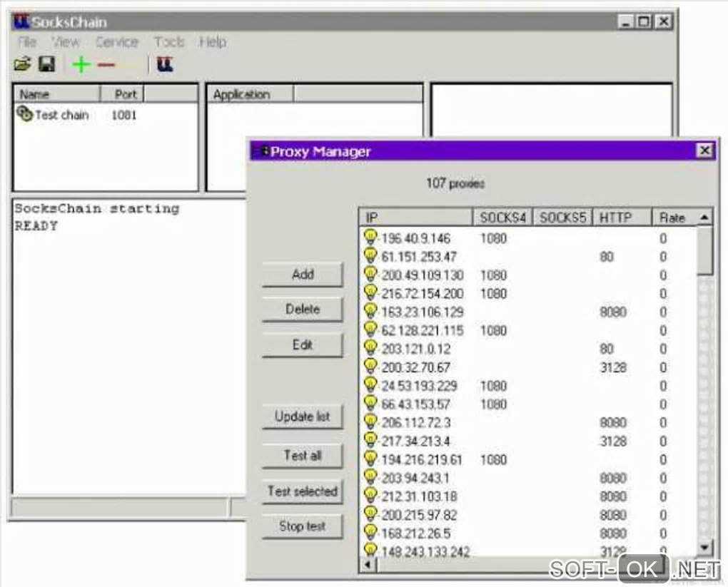Image resolution: width=728 pixels, height=587 pixels.
Task: Add a chain with the green plus icon
Action: coord(81,64)
